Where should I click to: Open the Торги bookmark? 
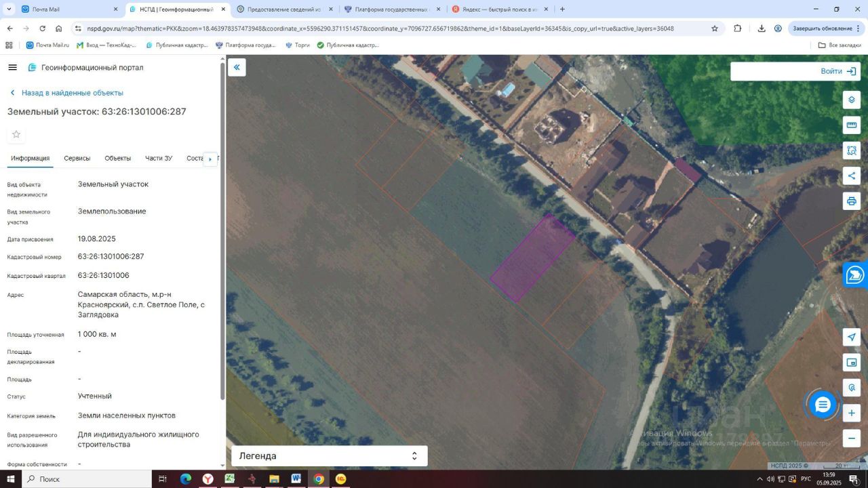point(298,45)
